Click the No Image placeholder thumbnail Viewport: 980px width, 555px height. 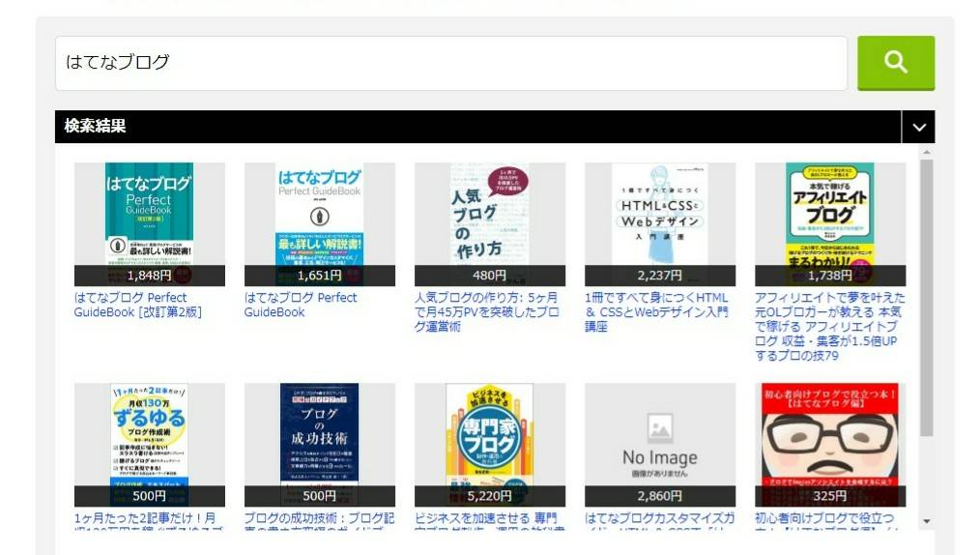660,445
